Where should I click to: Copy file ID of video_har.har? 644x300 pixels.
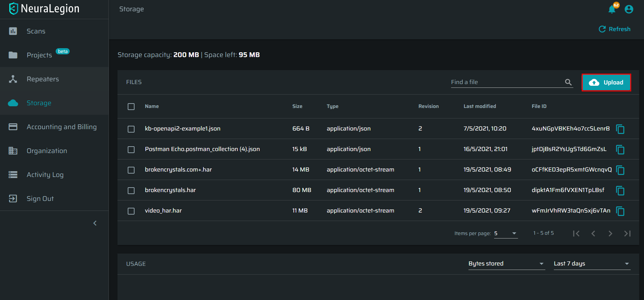(620, 211)
